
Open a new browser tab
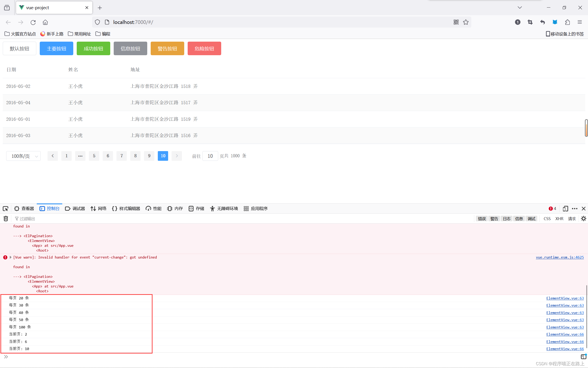(100, 8)
